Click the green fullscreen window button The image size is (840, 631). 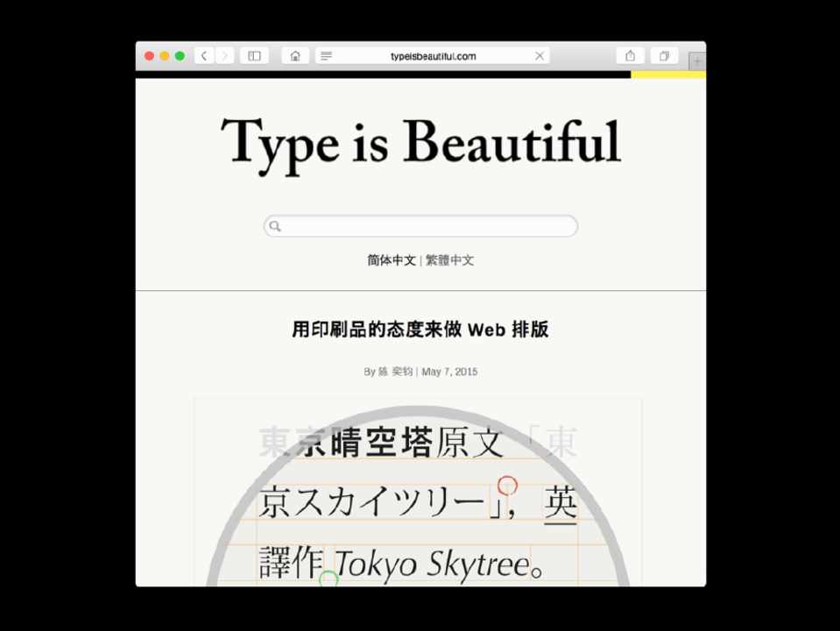tap(180, 56)
